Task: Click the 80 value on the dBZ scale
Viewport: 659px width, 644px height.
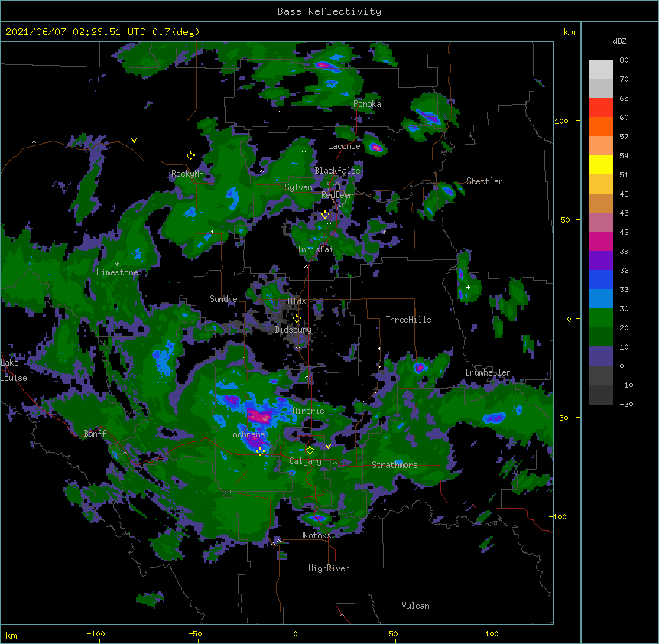Action: [x=624, y=60]
